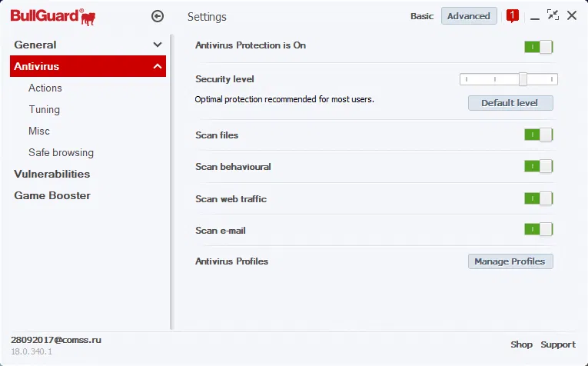Click the Manage Profiles button
Screen dimensions: 588x366
tap(510, 261)
